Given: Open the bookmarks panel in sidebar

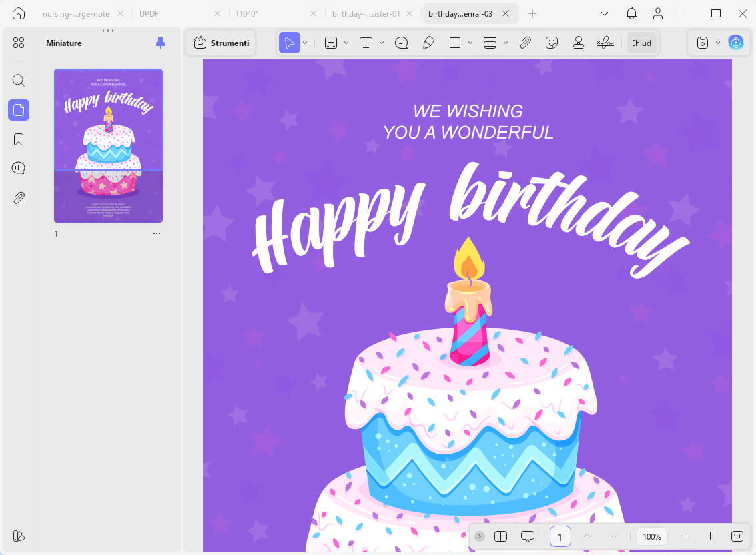Looking at the screenshot, I should point(18,139).
